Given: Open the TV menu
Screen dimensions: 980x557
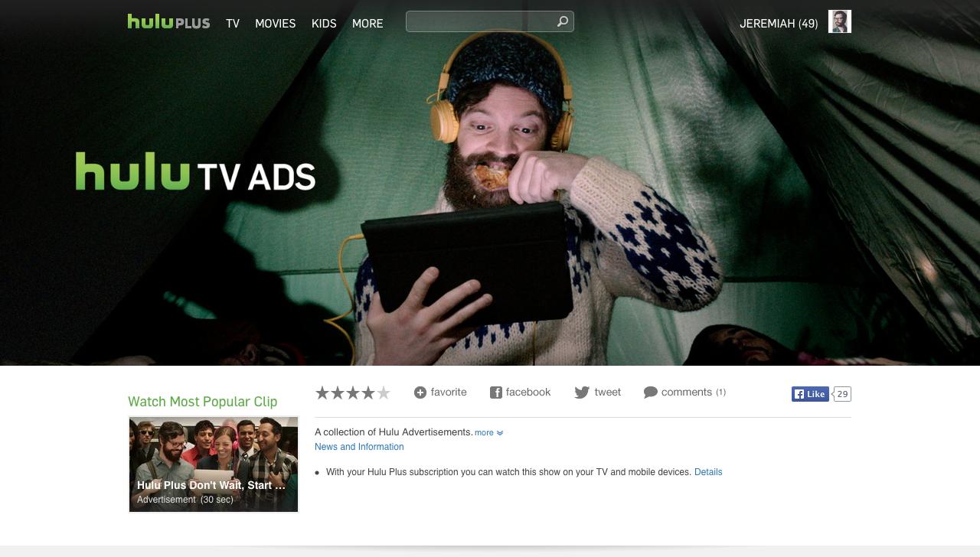Looking at the screenshot, I should pos(233,24).
